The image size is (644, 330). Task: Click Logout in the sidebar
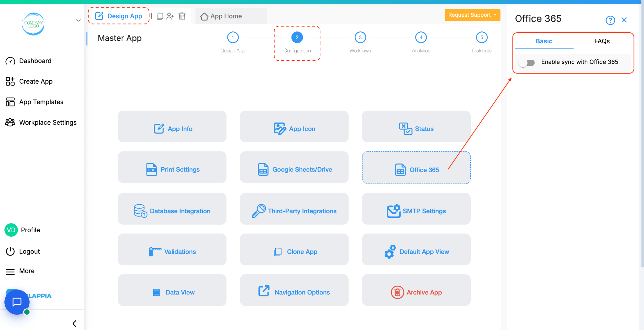(23, 251)
